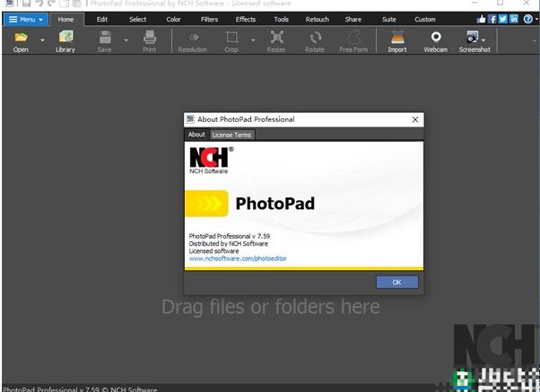The height and width of the screenshot is (392, 540).
Task: Maximize the PhotoPad window
Action: (x=500, y=3)
